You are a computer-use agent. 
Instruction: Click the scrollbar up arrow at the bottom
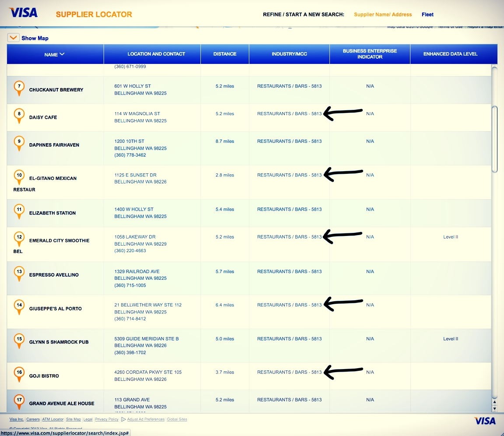click(x=495, y=402)
